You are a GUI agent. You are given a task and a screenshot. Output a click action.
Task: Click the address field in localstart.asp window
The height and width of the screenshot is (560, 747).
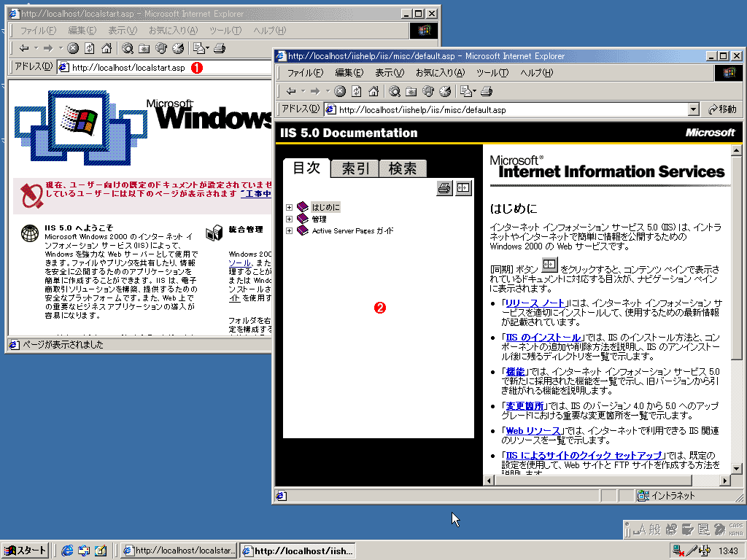tap(164, 68)
